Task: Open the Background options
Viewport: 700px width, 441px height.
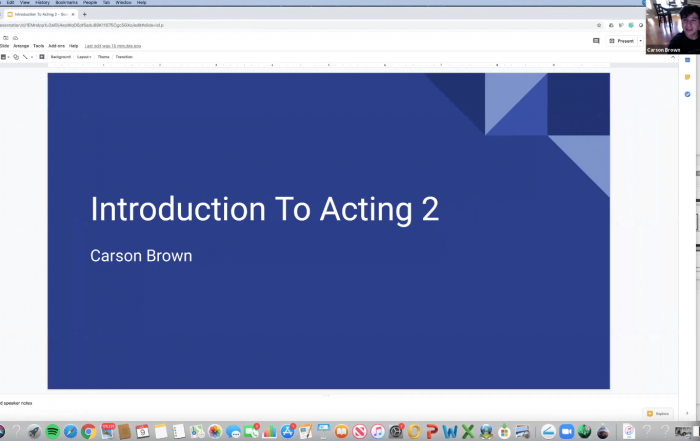Action: coord(61,57)
